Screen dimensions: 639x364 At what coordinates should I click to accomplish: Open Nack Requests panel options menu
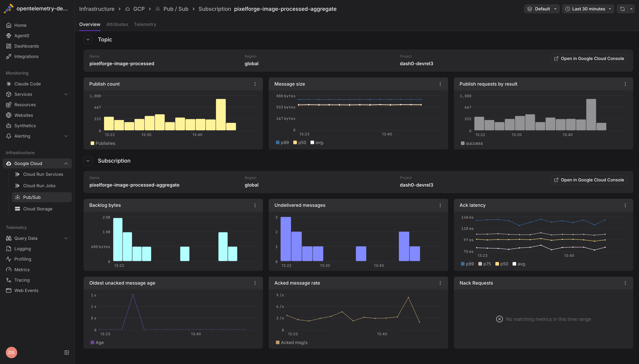click(x=625, y=283)
